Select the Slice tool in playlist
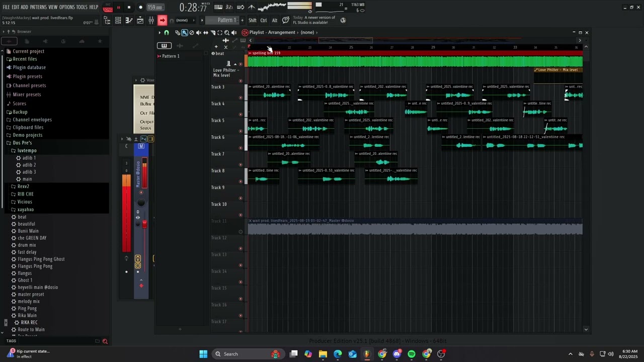The width and height of the screenshot is (644, 362). [212, 33]
